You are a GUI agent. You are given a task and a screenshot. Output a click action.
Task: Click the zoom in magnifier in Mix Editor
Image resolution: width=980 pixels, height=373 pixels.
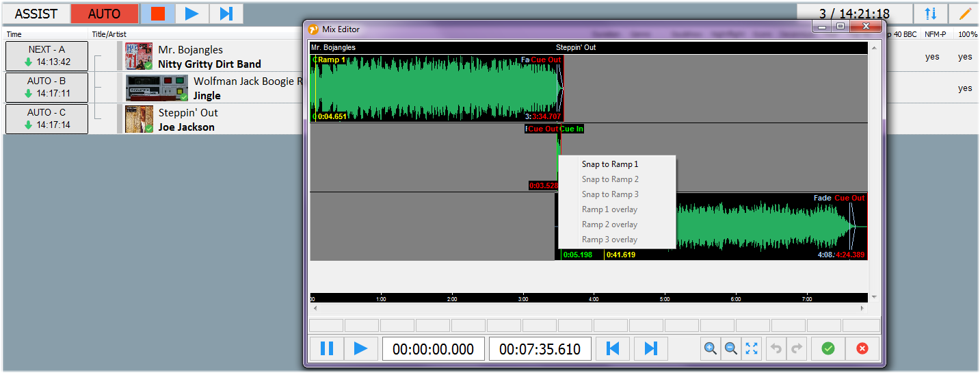click(x=711, y=349)
